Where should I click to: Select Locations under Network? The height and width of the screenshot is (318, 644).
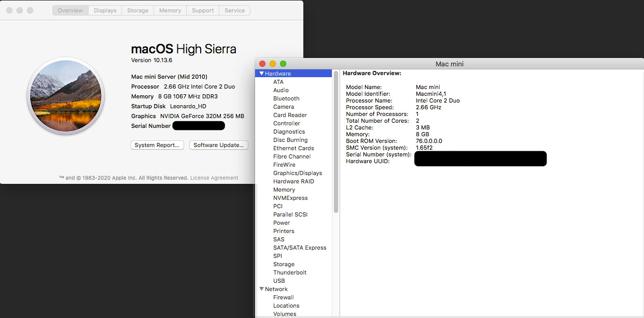286,306
